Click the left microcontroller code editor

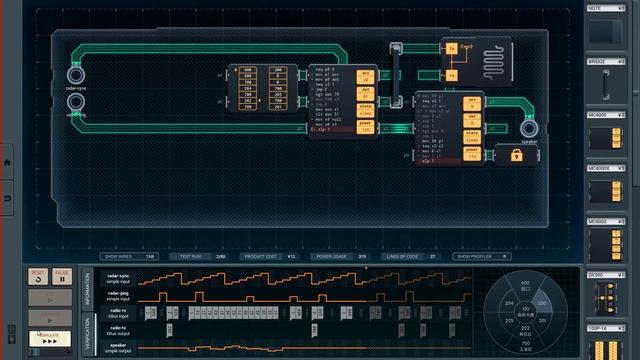332,101
